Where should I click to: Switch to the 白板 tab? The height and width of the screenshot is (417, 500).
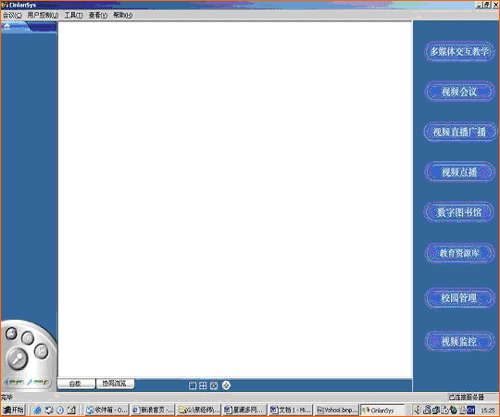click(76, 384)
